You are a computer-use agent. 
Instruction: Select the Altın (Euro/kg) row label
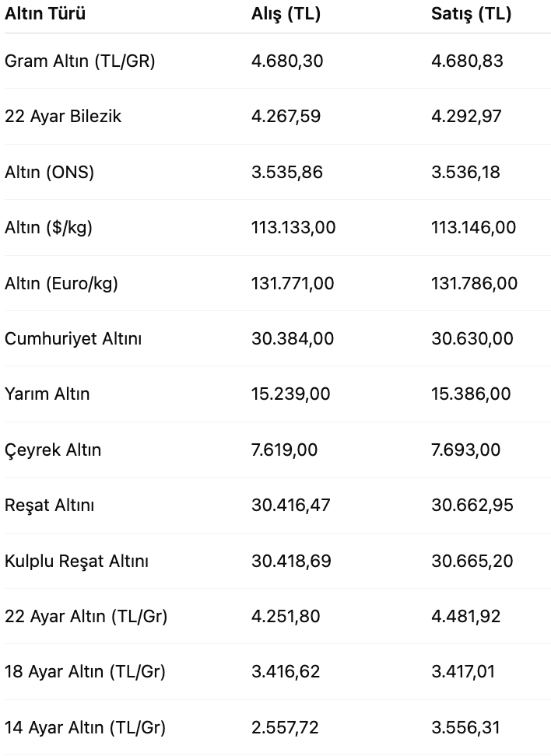61,283
